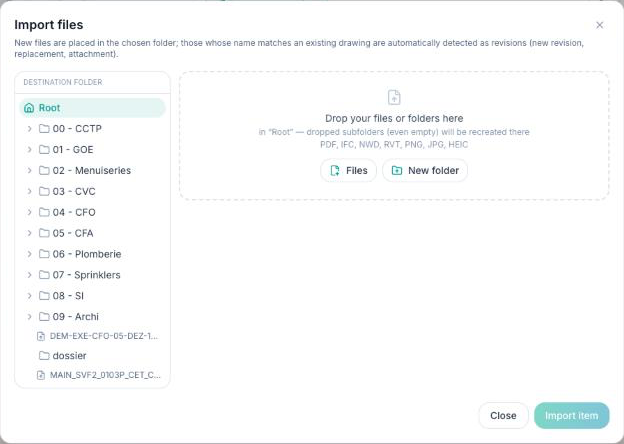624x444 pixels.
Task: Expand the 01 - GOE folder chevron
Action: (x=29, y=150)
